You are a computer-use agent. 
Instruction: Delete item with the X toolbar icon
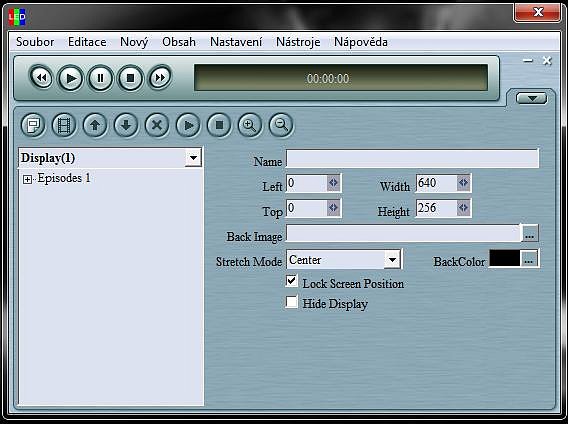[x=156, y=125]
